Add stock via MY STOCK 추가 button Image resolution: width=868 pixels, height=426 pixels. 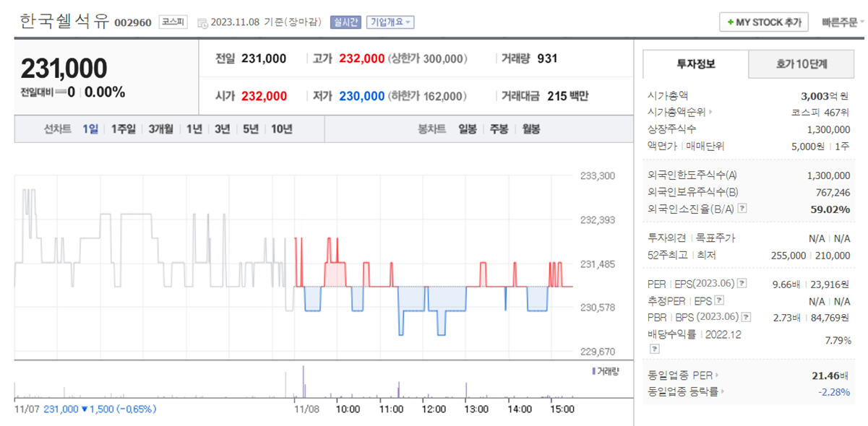coord(763,22)
